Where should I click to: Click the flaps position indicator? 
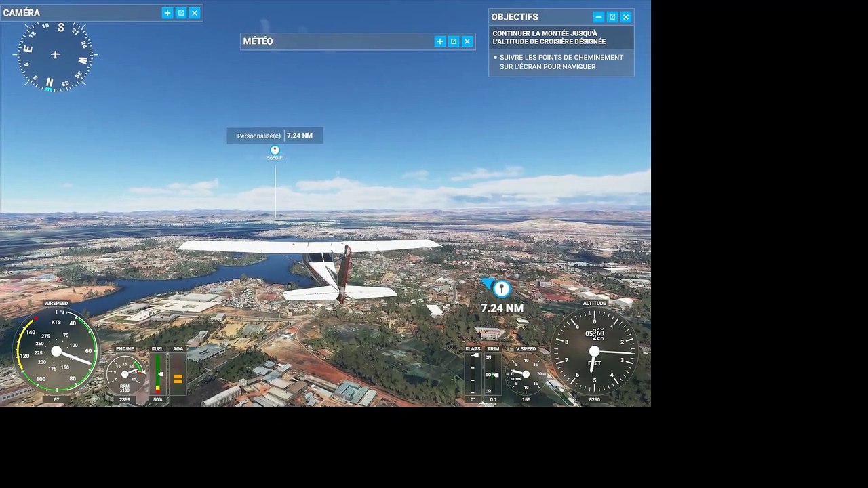tap(473, 373)
